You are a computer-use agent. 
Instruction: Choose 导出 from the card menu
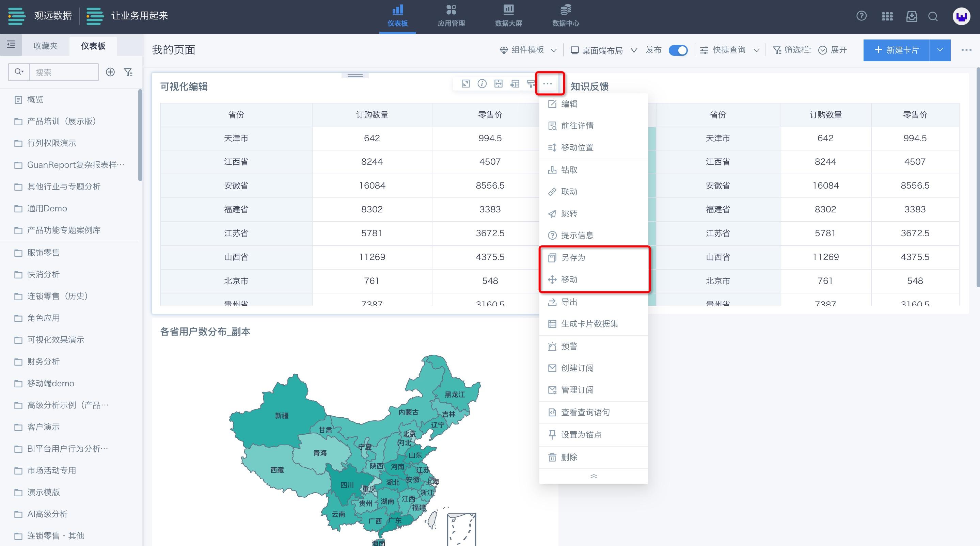(594, 302)
